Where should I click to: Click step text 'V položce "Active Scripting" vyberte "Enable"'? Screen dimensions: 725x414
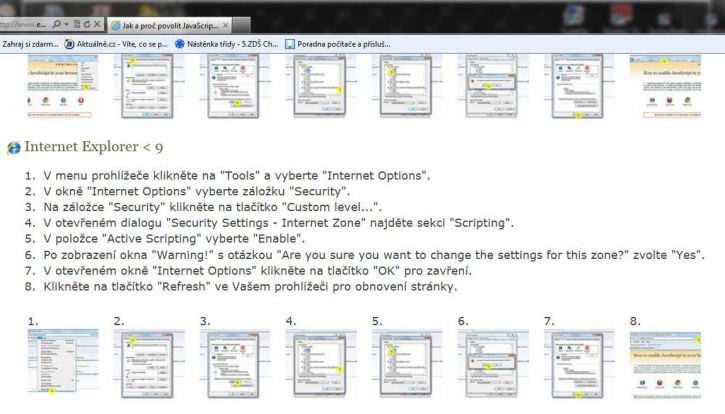click(174, 239)
